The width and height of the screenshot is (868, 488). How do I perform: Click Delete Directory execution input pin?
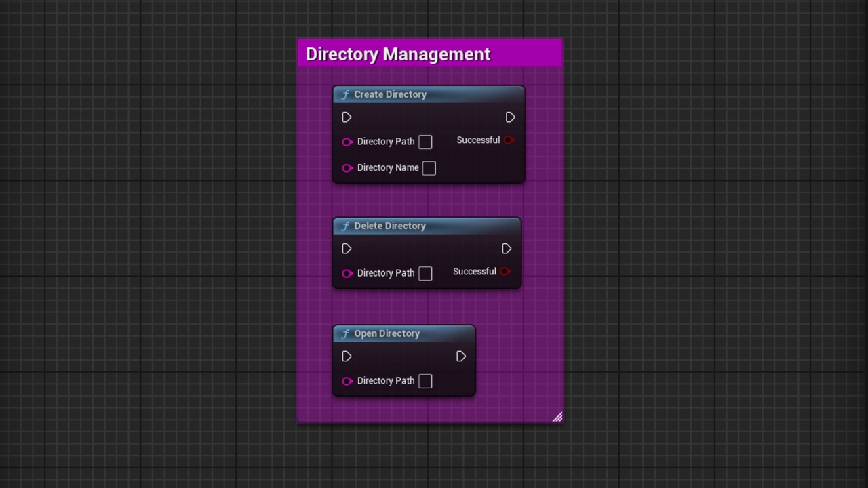[347, 249]
